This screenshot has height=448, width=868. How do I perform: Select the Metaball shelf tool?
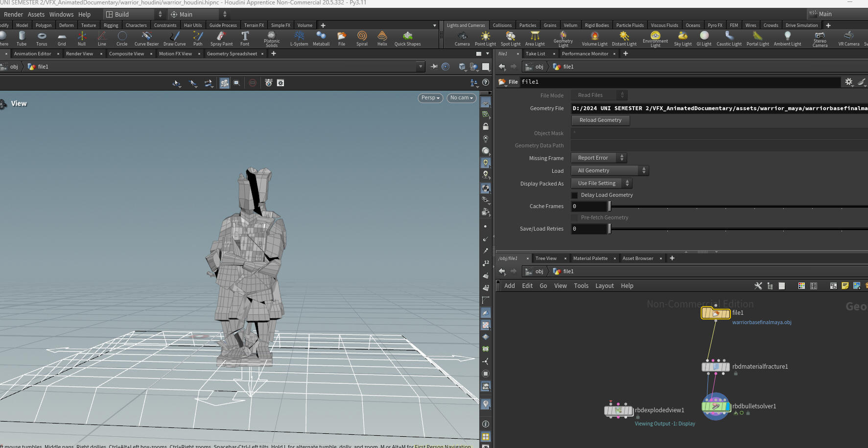[x=321, y=37]
